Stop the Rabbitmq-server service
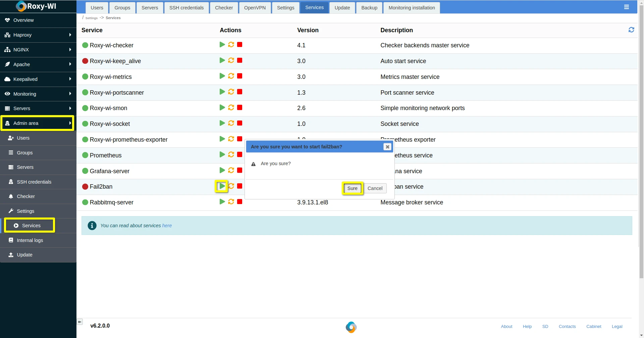The image size is (644, 338). click(x=239, y=202)
